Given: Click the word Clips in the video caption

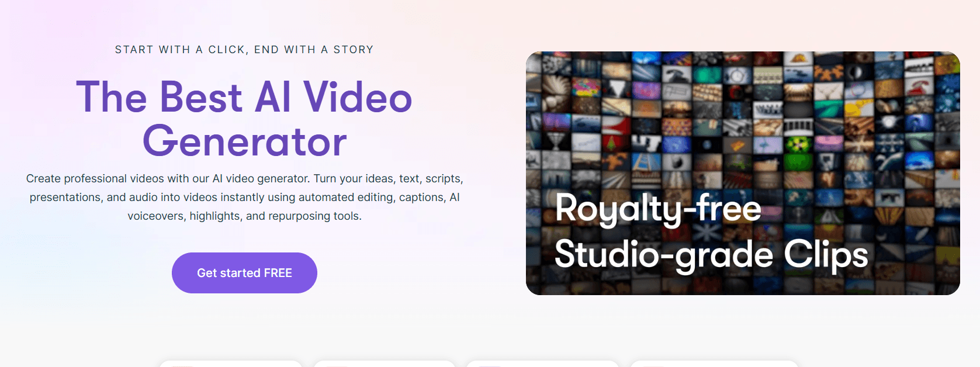Looking at the screenshot, I should (826, 255).
